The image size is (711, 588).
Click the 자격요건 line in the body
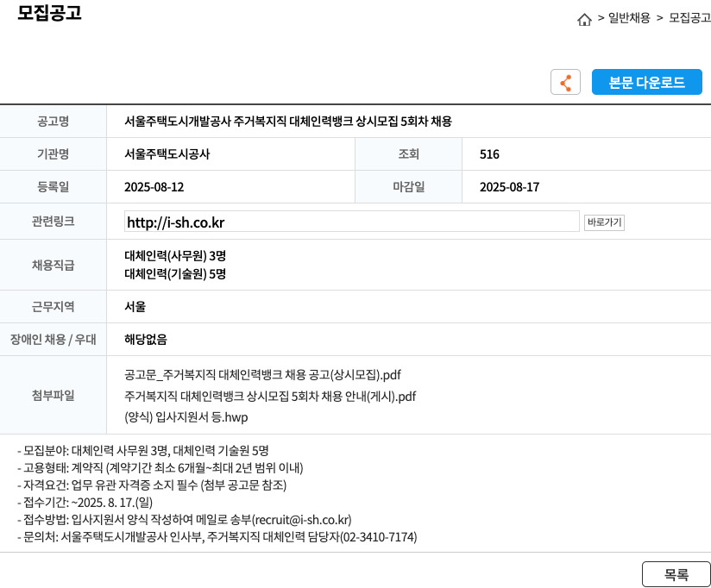click(x=152, y=485)
